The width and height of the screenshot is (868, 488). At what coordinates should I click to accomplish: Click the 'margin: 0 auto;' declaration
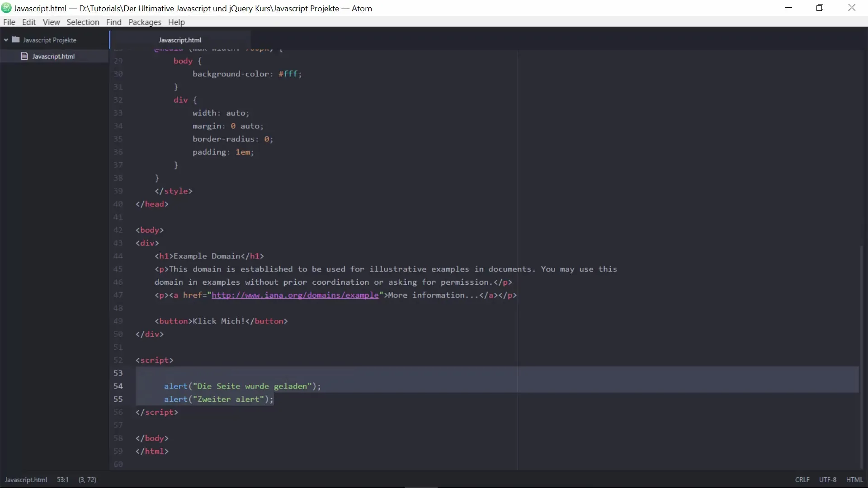228,126
